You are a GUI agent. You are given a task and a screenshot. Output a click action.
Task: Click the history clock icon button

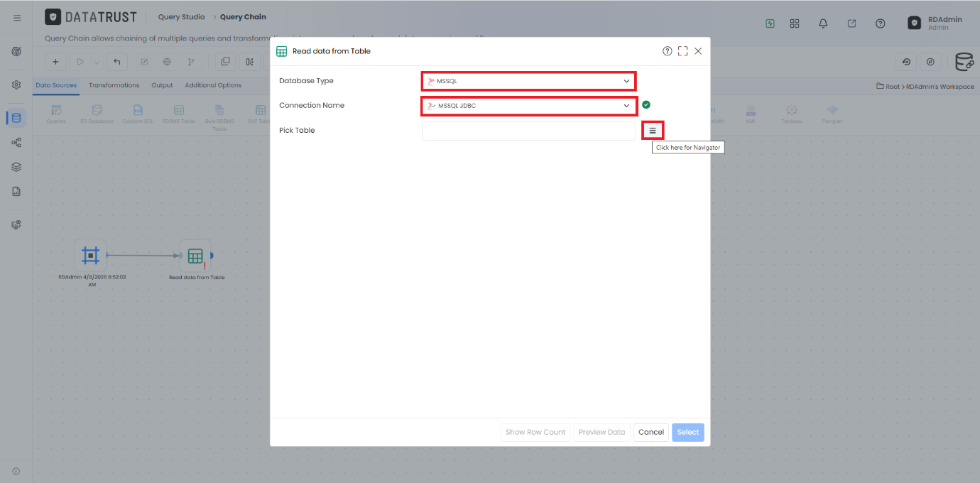(x=906, y=62)
